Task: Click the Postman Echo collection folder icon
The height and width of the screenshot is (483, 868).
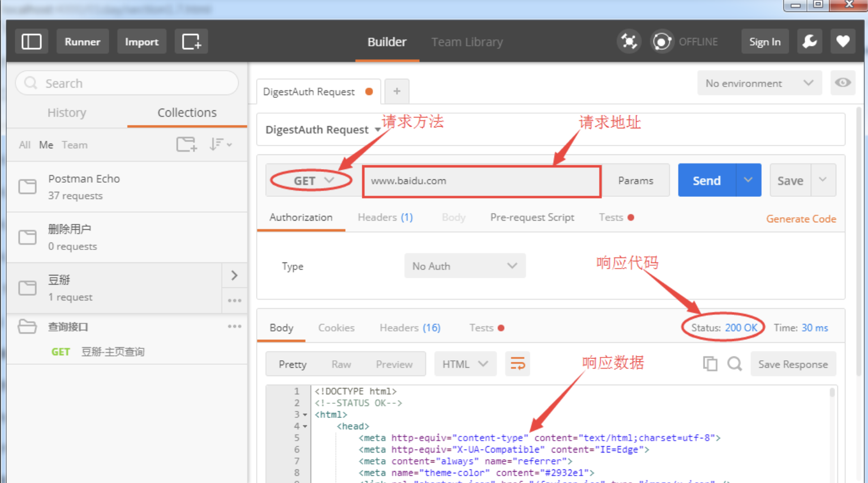Action: (27, 187)
